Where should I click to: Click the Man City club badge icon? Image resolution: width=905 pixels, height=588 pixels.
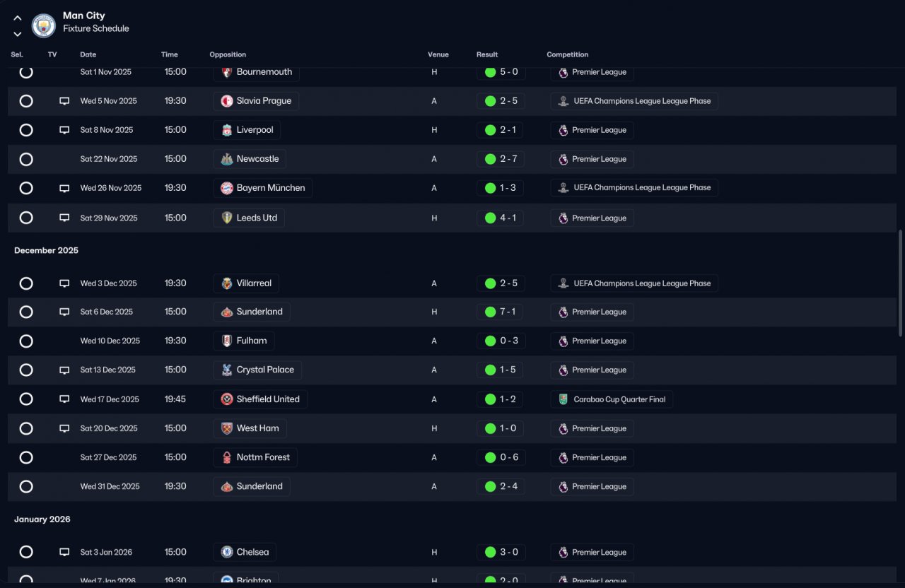pyautogui.click(x=44, y=25)
